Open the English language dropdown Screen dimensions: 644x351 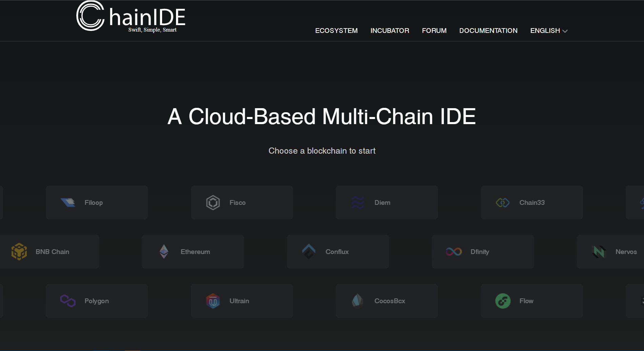(545, 31)
